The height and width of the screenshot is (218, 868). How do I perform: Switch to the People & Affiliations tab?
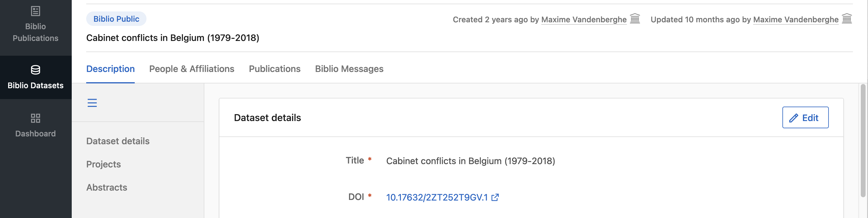(x=192, y=69)
